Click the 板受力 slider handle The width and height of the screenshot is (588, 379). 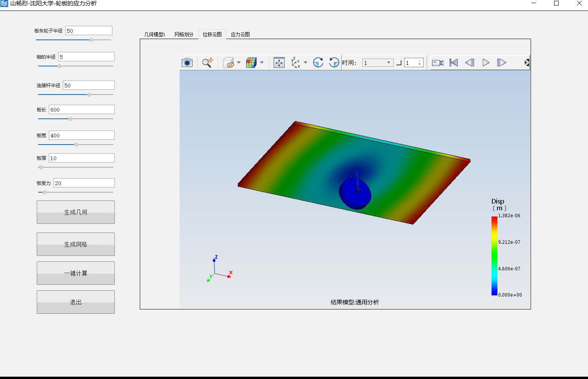click(45, 192)
